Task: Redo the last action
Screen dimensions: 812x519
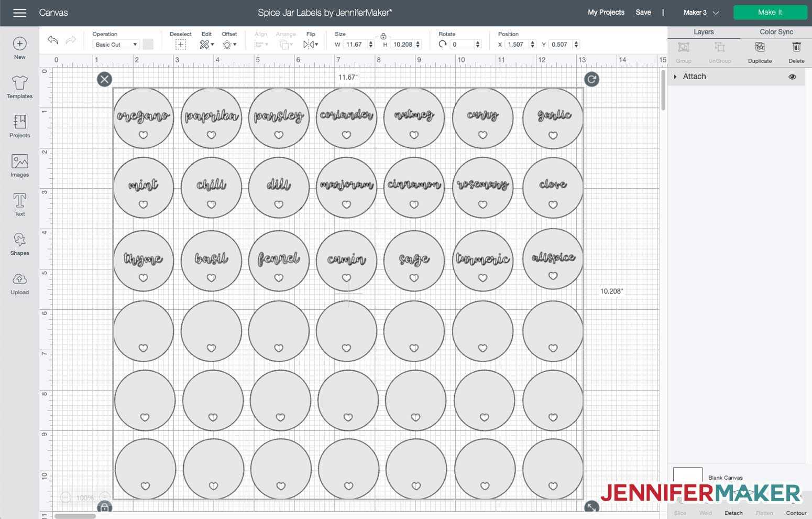Action: (x=71, y=40)
